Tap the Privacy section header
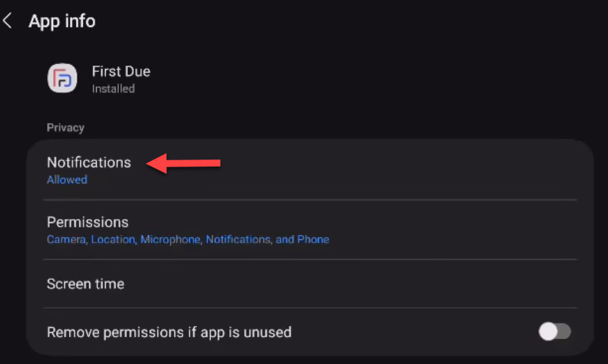The width and height of the screenshot is (608, 364). [66, 128]
